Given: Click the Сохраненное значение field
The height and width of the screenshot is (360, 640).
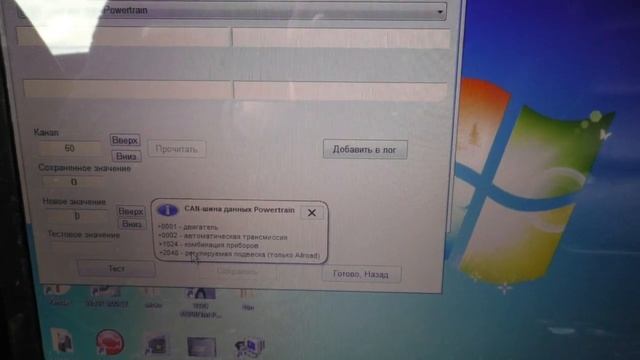Looking at the screenshot, I should pos(73,182).
